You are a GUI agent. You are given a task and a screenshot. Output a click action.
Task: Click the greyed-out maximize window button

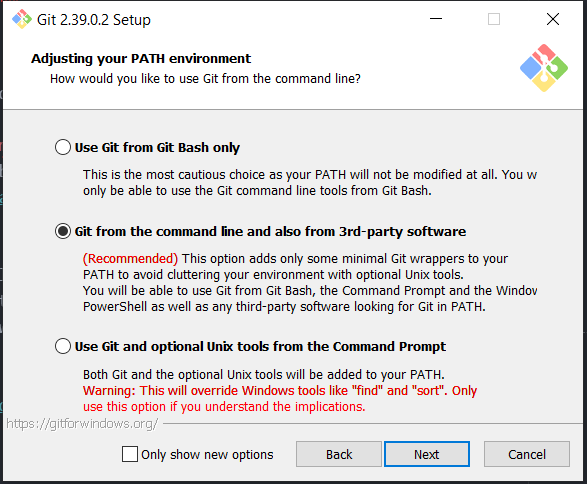coord(494,19)
